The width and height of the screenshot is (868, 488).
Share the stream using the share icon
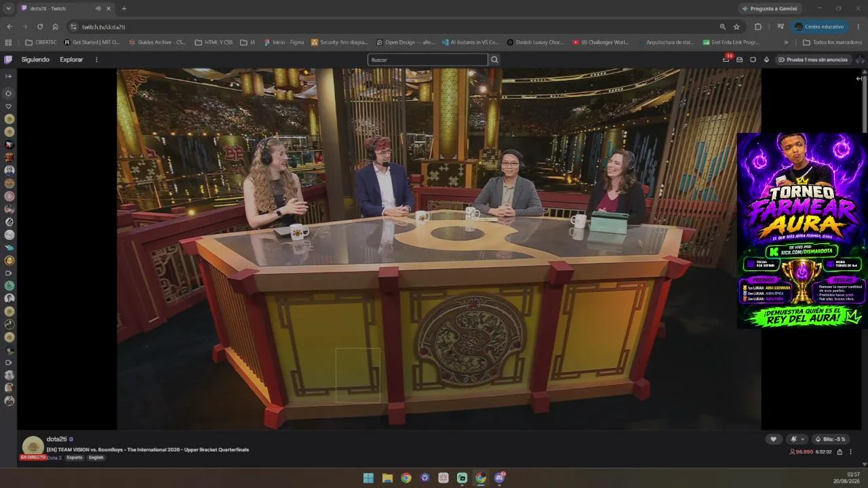[840, 452]
